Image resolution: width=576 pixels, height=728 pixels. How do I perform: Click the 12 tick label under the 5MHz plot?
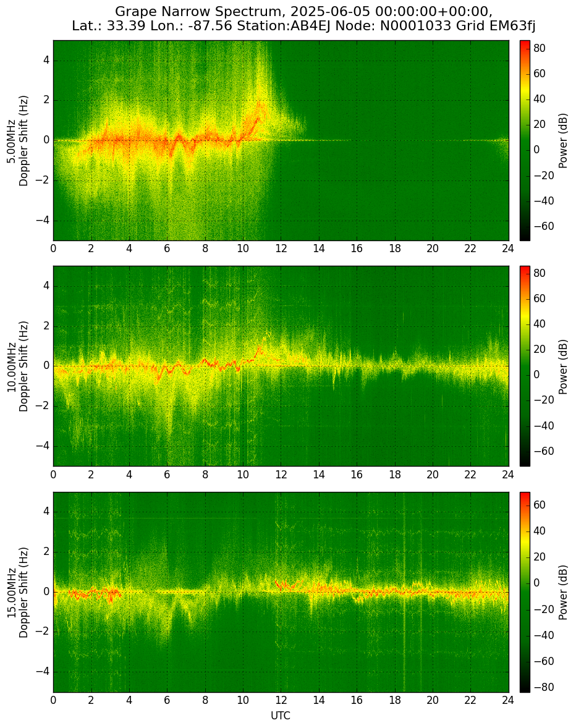[x=281, y=248]
